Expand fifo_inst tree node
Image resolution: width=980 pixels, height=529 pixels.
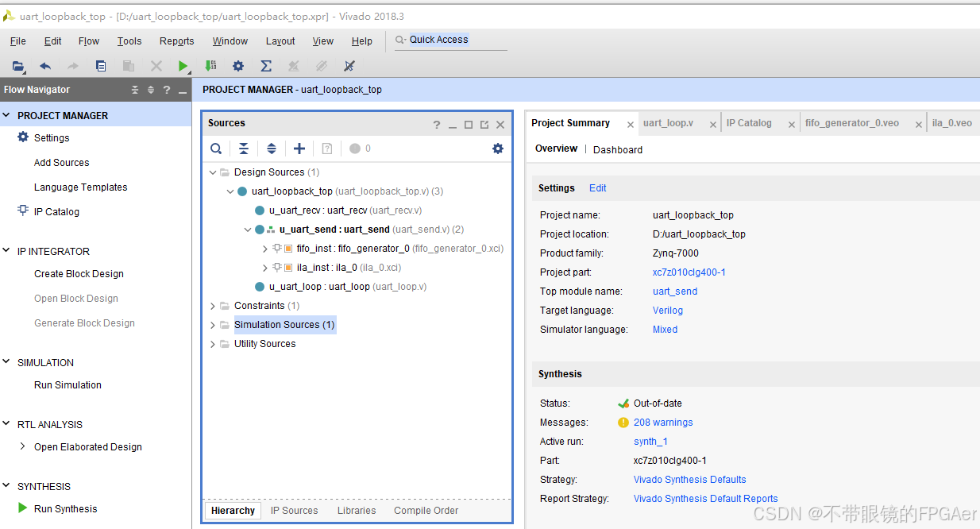point(265,249)
